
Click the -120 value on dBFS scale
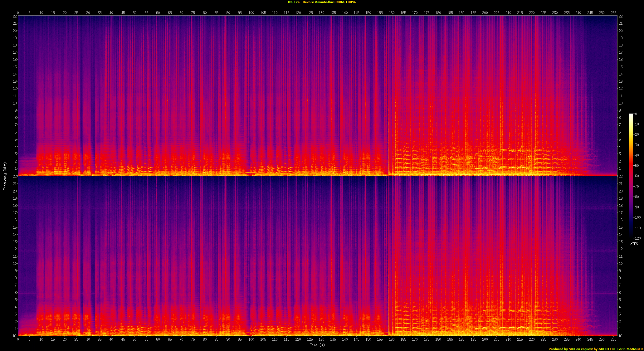point(637,238)
